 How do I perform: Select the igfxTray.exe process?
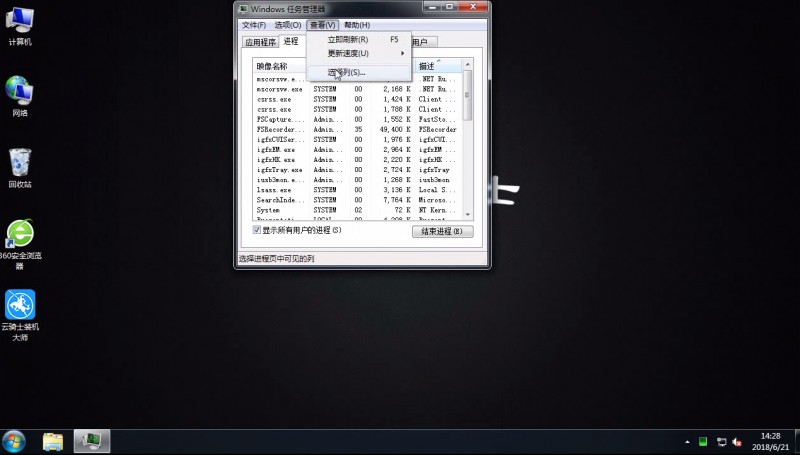(358, 170)
